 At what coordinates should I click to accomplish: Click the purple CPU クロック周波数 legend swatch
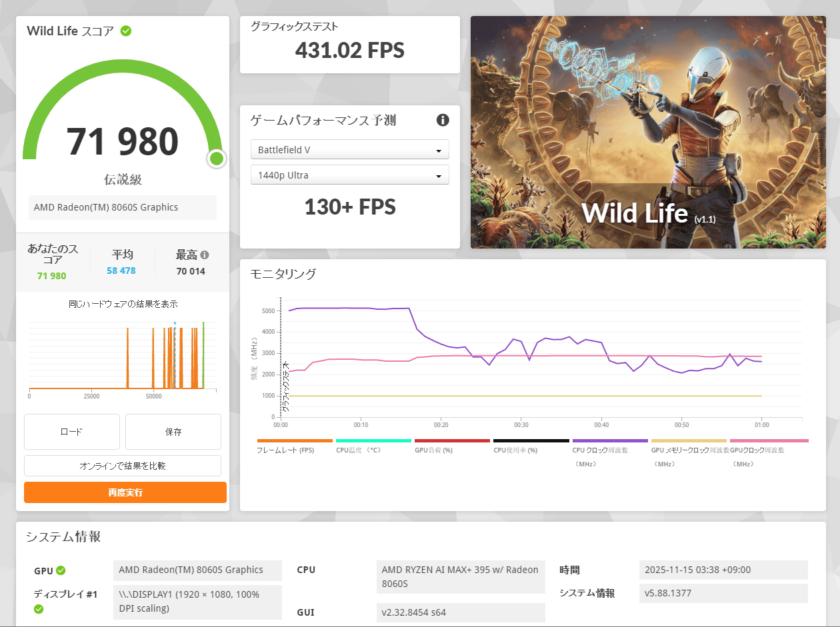pyautogui.click(x=609, y=441)
